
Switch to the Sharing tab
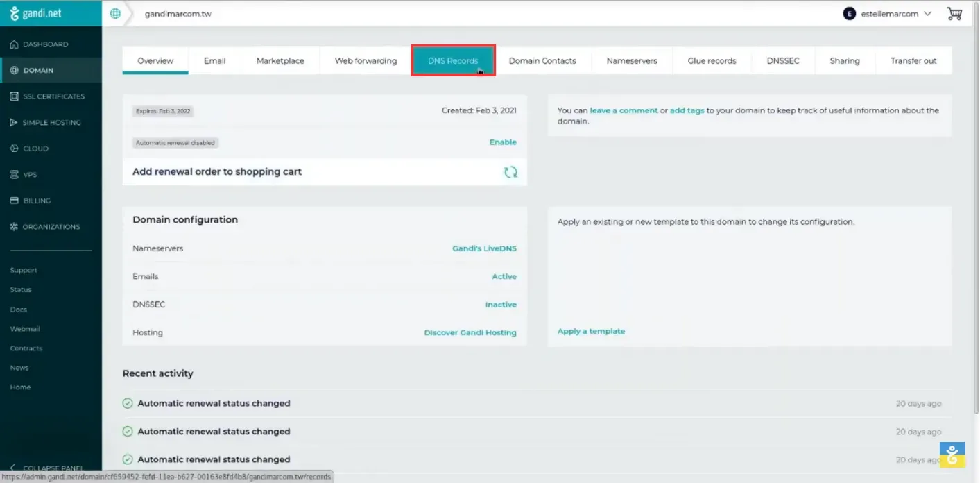[845, 60]
